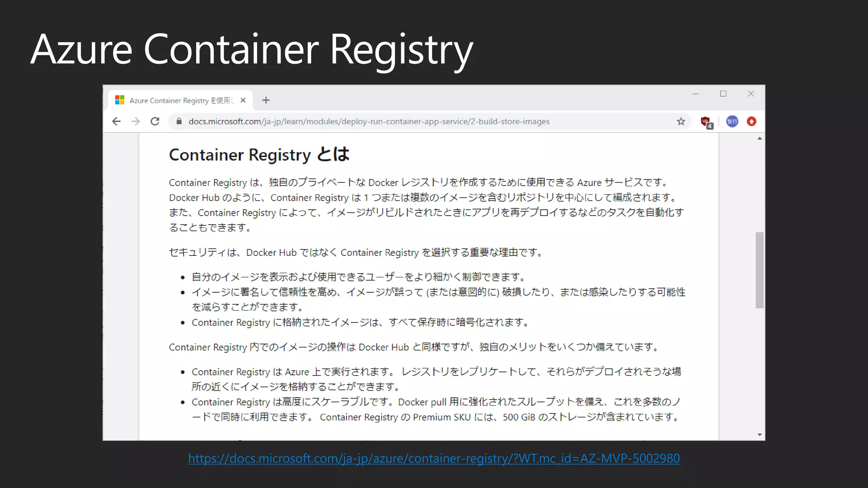868x488 pixels.
Task: Click the bullet 'Container Registry は Azure 上で実行されます'
Action: pyautogui.click(x=437, y=379)
